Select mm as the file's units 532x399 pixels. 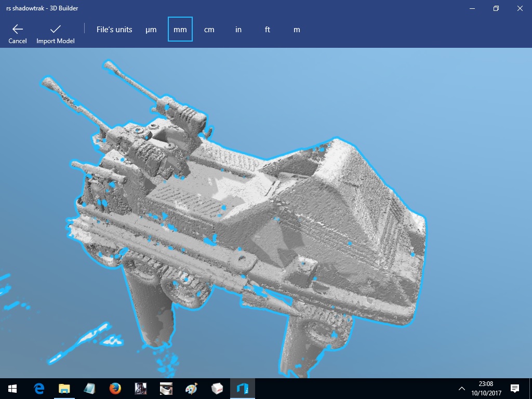180,29
